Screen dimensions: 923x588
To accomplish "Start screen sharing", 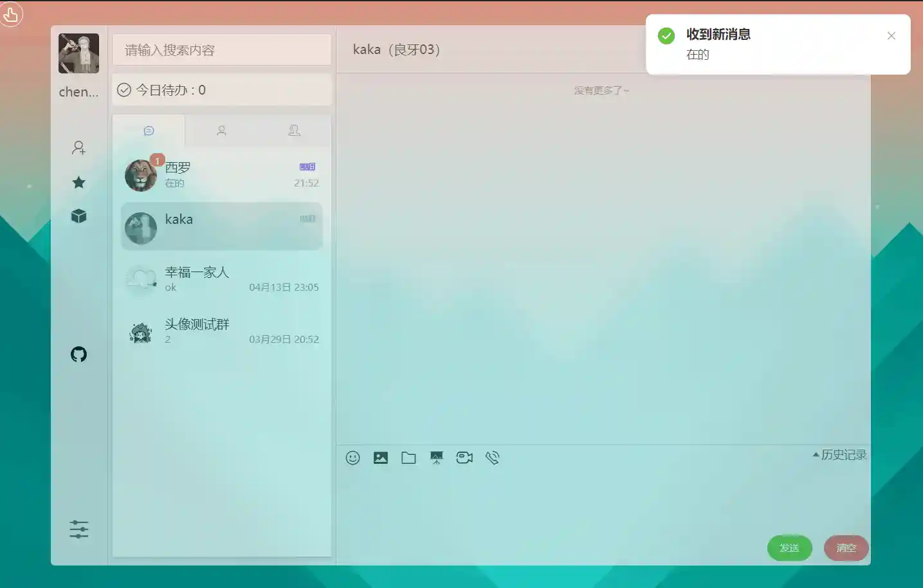I will [437, 457].
